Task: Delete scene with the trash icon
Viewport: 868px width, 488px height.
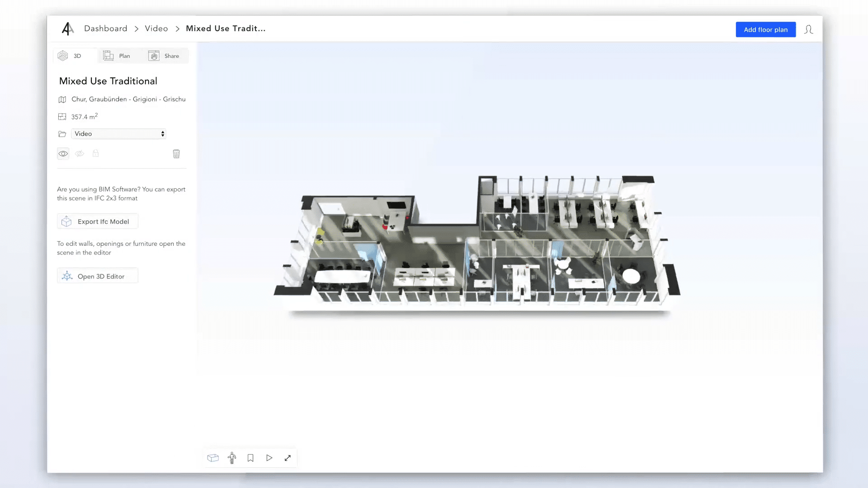Action: pyautogui.click(x=176, y=154)
